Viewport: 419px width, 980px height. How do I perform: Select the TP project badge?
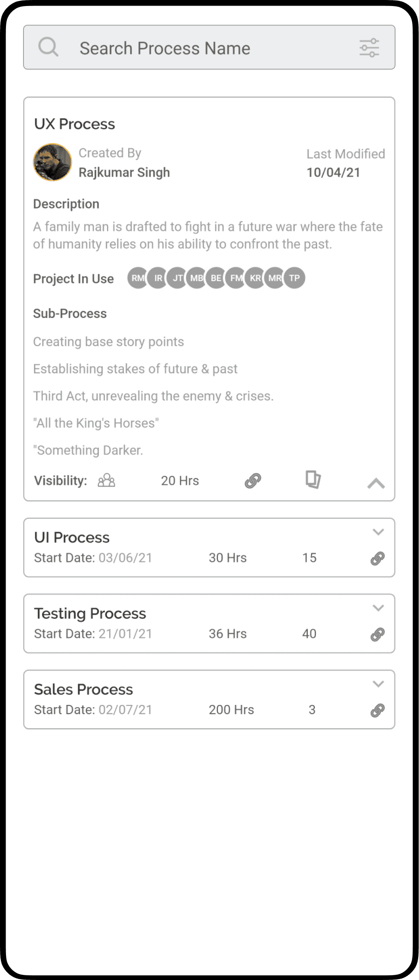click(x=295, y=278)
